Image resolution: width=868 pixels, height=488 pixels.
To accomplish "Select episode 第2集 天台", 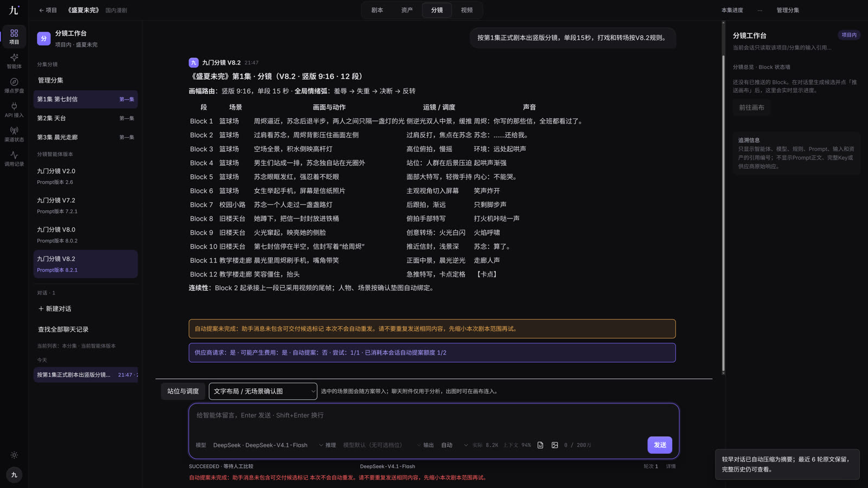I will (x=86, y=118).
